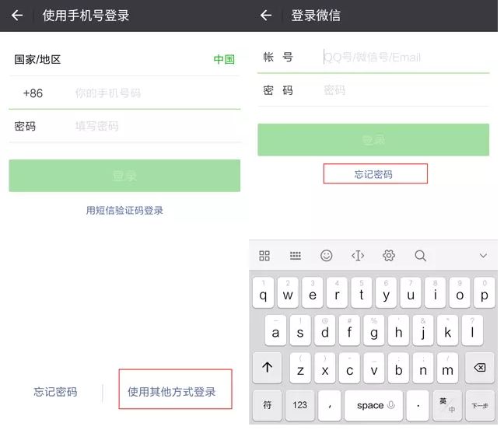This screenshot has height=430, width=504.
Task: Tap the z key
Action: [x=300, y=368]
